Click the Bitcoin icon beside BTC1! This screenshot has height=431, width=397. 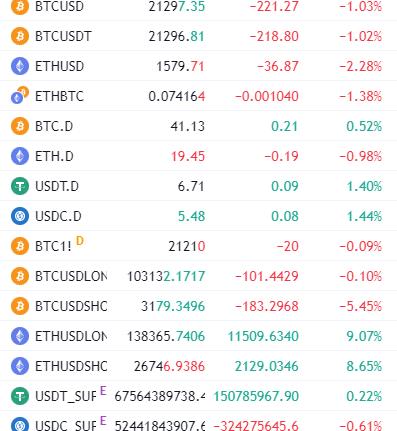(x=20, y=246)
